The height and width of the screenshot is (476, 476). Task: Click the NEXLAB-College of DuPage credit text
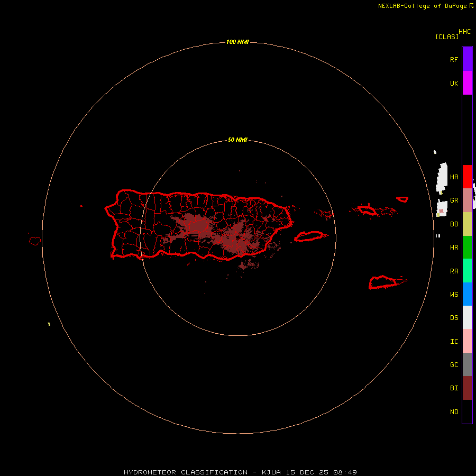pos(422,6)
